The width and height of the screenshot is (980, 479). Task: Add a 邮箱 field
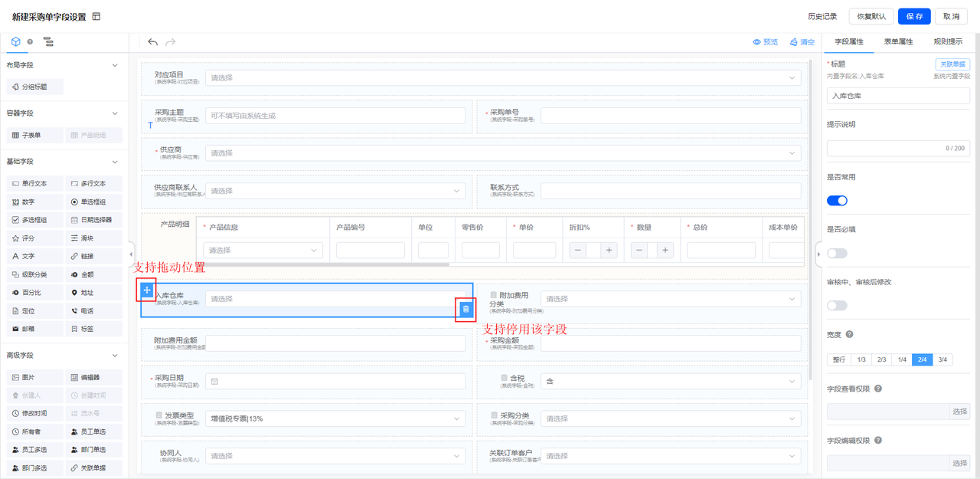point(35,329)
